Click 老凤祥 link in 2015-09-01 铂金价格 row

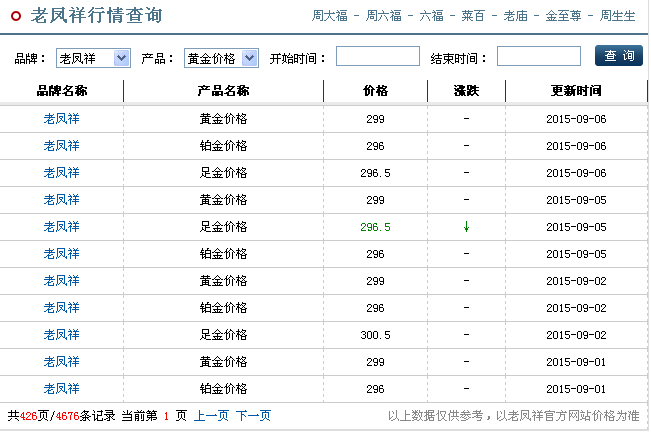61,389
